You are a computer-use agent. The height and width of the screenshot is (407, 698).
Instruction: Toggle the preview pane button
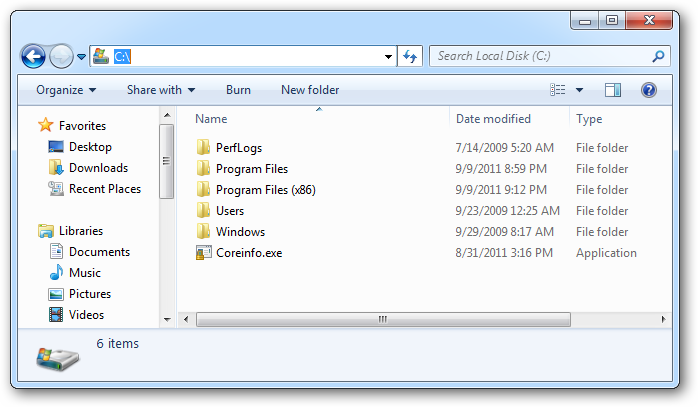click(613, 90)
